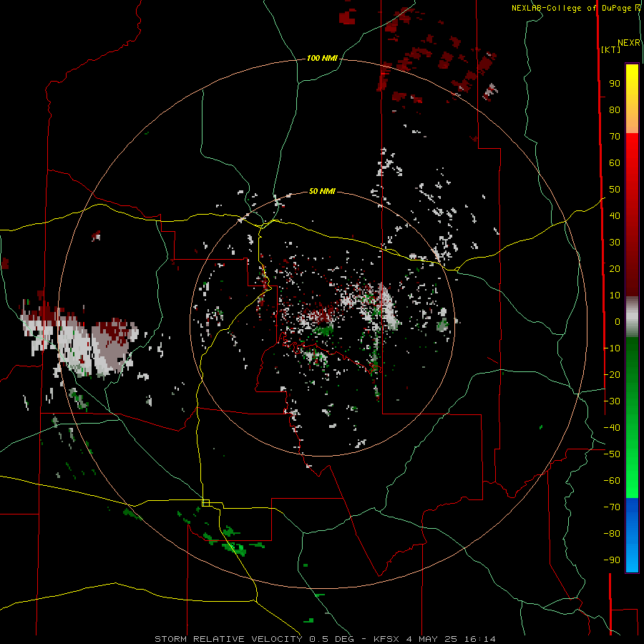This screenshot has height=644, width=644.
Task: Select the positive 70 knots scale label
Action: [615, 137]
